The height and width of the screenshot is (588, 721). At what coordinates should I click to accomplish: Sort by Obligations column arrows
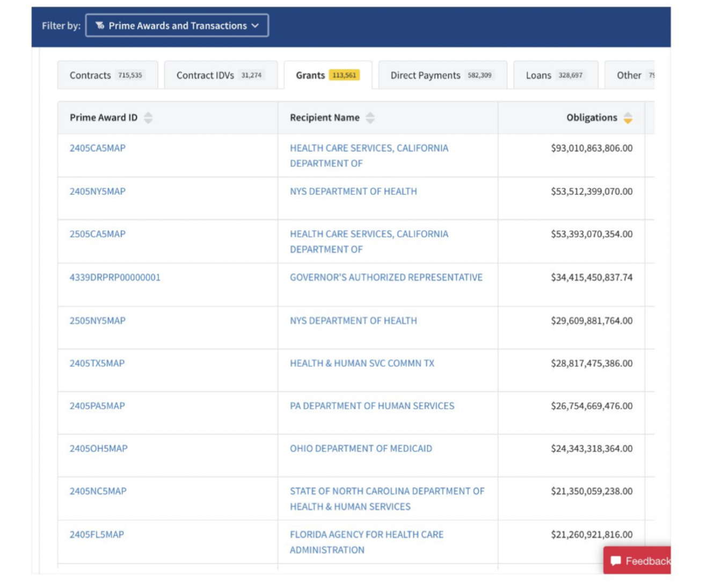[x=628, y=118]
